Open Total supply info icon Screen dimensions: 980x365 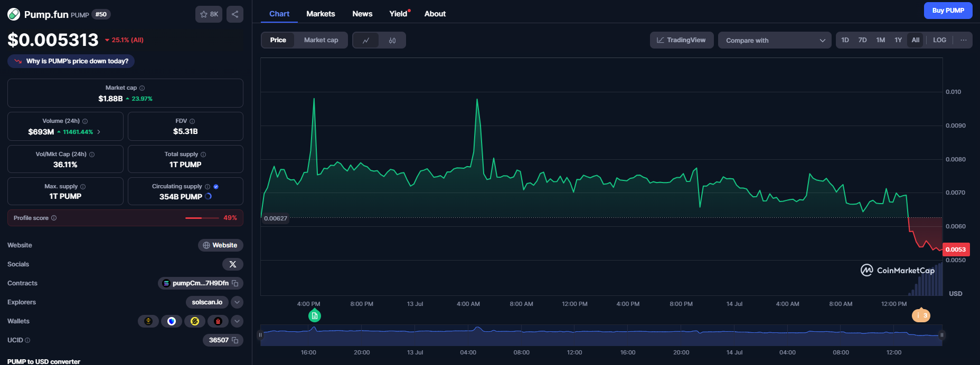click(x=203, y=155)
